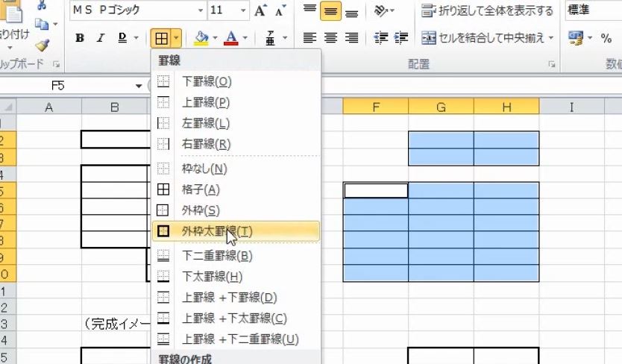Select 左罫線(L) left border

coord(236,123)
